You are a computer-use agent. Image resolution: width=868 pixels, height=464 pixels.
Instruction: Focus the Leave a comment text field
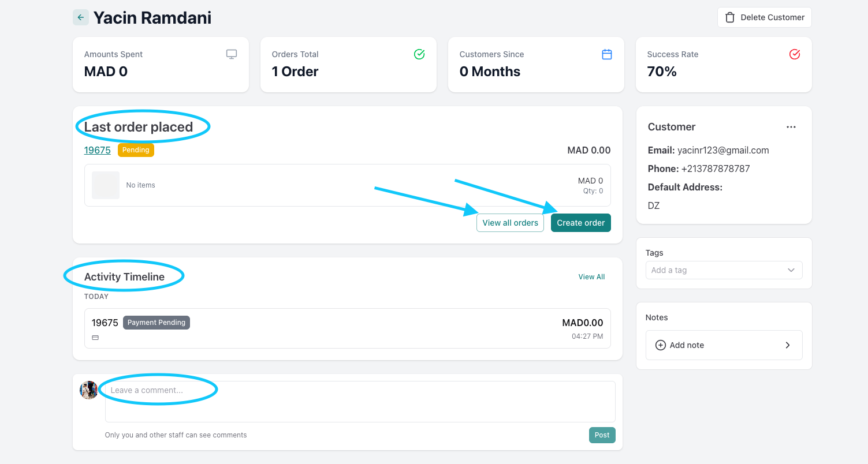coord(360,402)
